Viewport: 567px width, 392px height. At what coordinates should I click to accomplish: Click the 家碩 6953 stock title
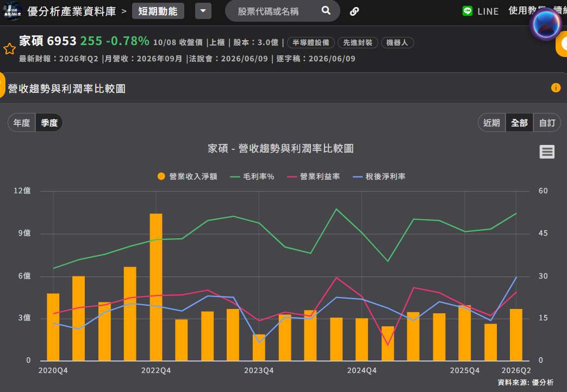48,41
